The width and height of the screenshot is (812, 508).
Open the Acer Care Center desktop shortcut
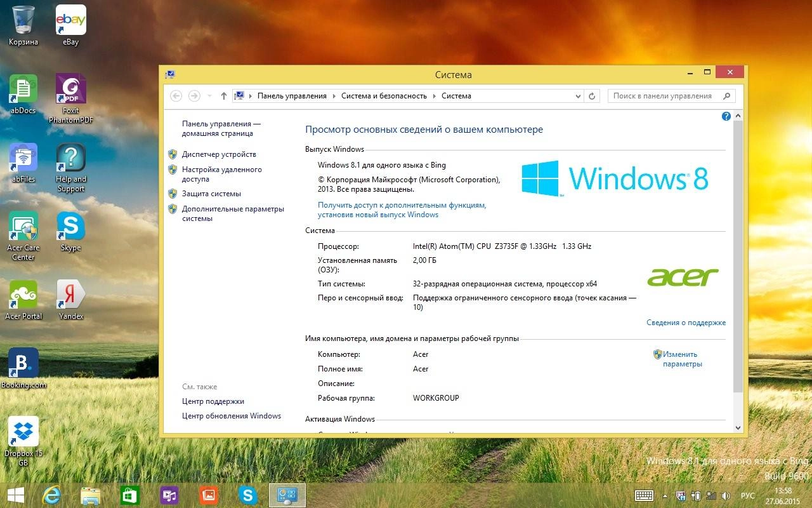pos(23,236)
